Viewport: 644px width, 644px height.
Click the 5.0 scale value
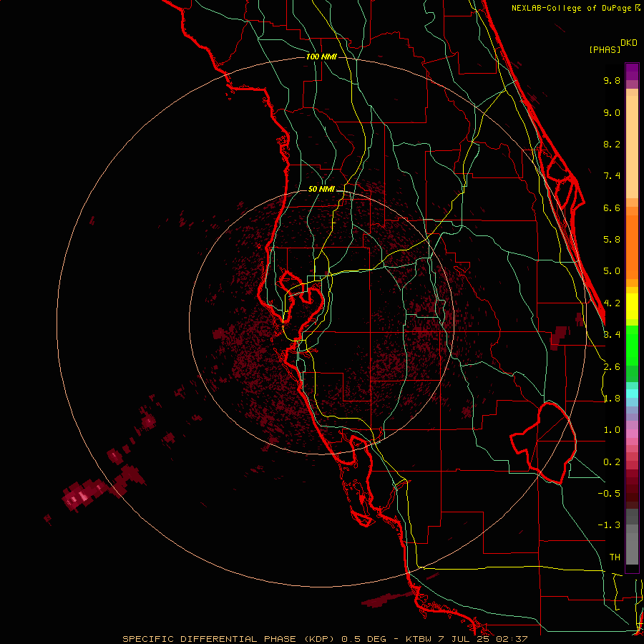[612, 271]
